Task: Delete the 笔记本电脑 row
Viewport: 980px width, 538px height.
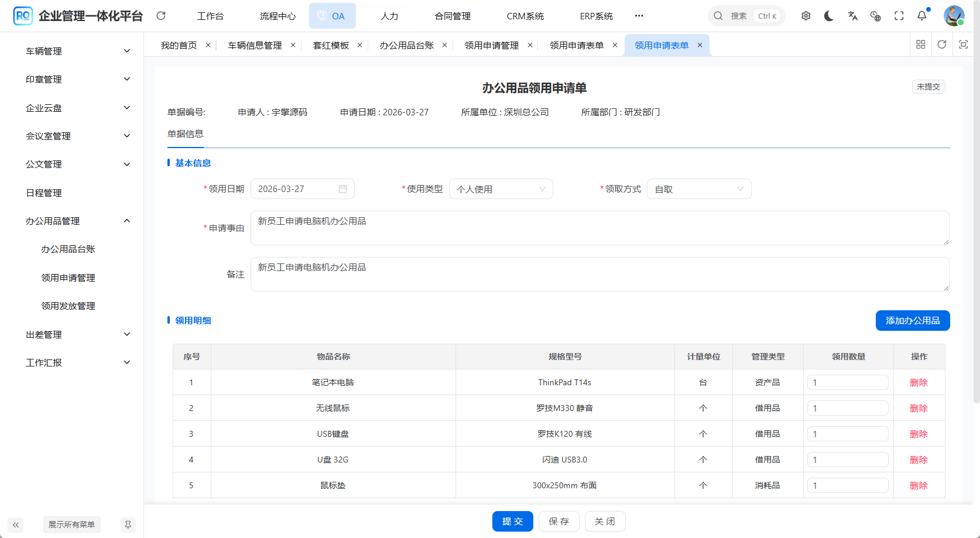Action: pyautogui.click(x=919, y=382)
